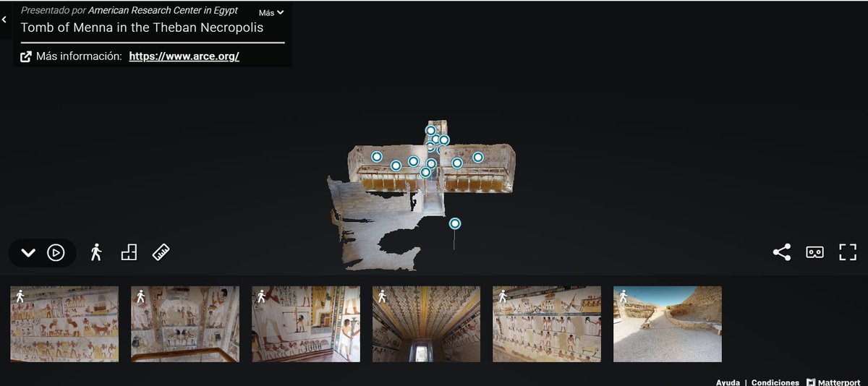Viewport: 868px width, 386px height.
Task: Open first thumbnail showing offering scene wall
Action: [64, 324]
